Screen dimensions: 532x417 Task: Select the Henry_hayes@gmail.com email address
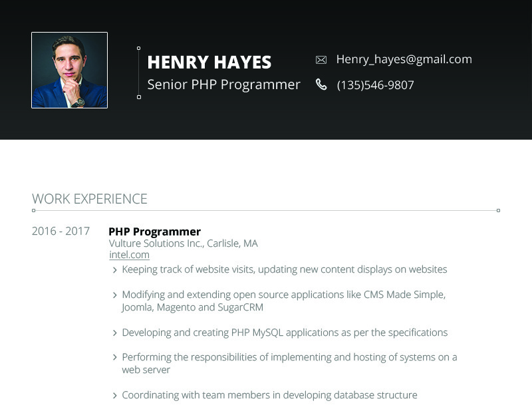404,59
